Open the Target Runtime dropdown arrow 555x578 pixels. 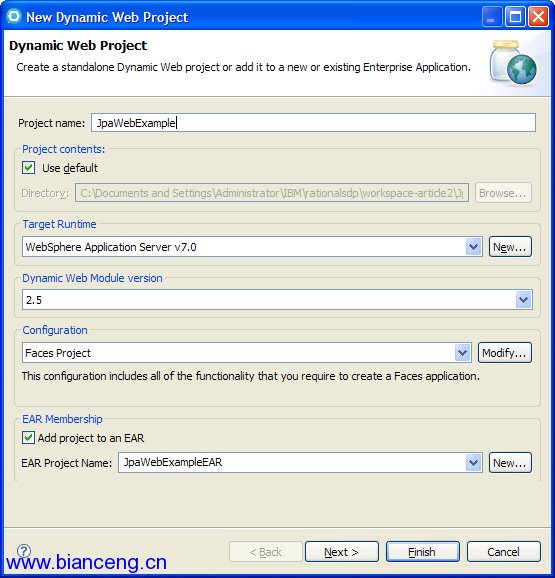(x=473, y=247)
